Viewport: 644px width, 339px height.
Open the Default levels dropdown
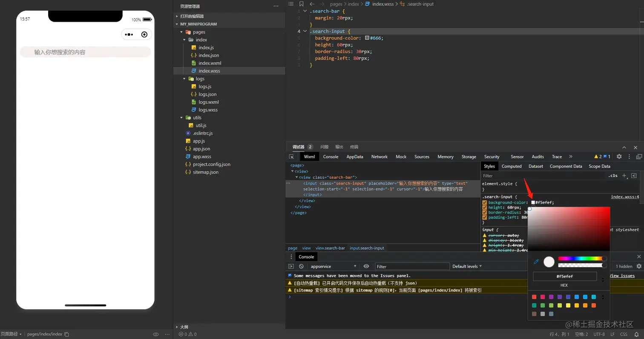(x=467, y=266)
